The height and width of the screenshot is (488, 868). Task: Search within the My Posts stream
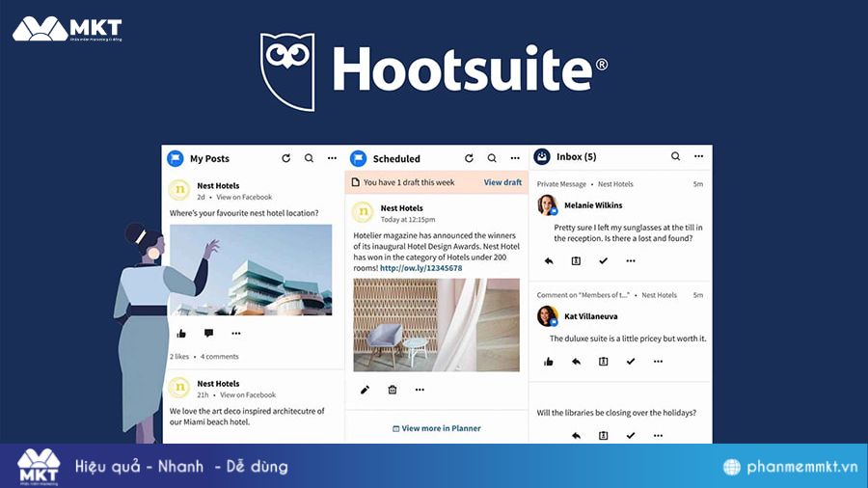[309, 158]
